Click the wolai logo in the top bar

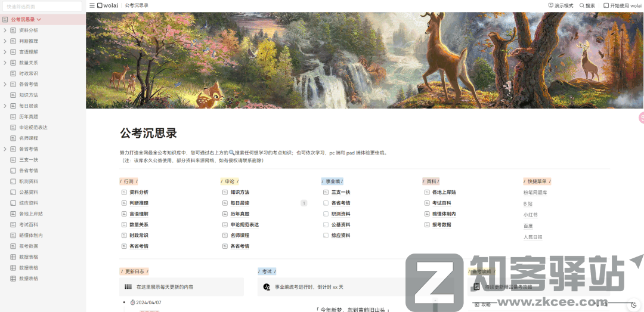tap(107, 5)
